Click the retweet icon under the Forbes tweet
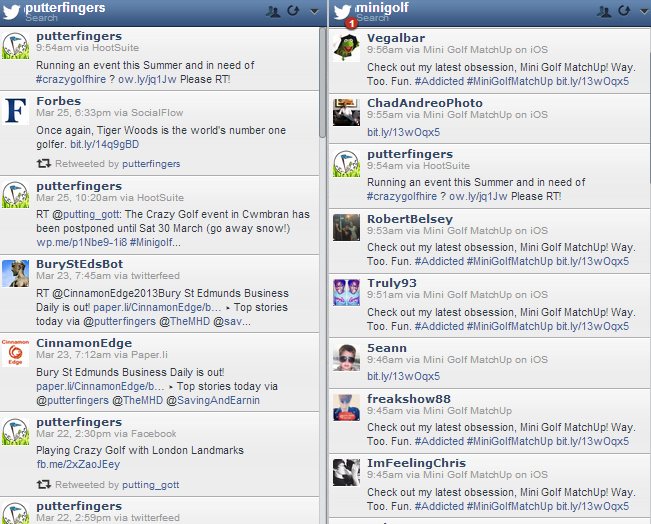The width and height of the screenshot is (651, 524). pyautogui.click(x=44, y=162)
